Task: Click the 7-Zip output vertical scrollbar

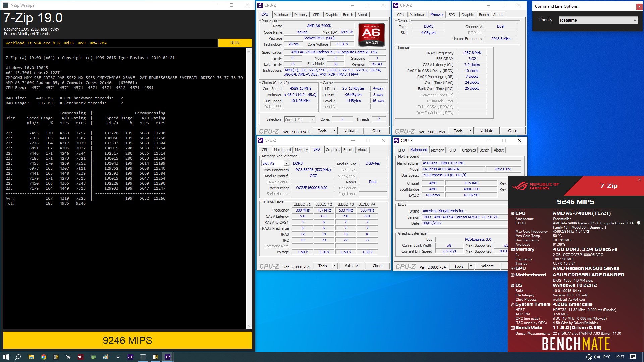Action: click(x=249, y=188)
